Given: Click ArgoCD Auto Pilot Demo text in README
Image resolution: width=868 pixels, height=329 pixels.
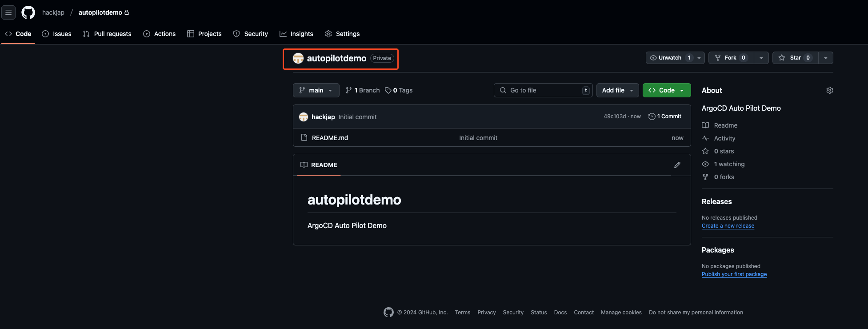Looking at the screenshot, I should point(347,225).
